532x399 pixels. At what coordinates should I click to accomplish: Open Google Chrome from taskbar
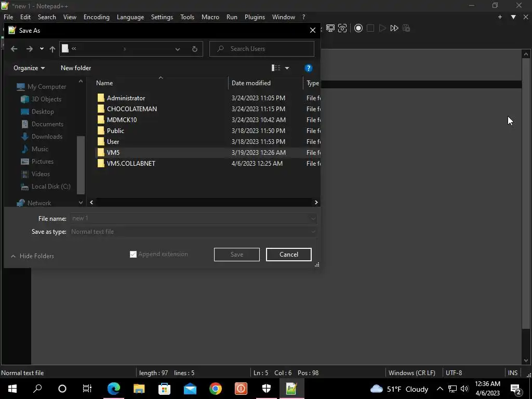point(216,389)
